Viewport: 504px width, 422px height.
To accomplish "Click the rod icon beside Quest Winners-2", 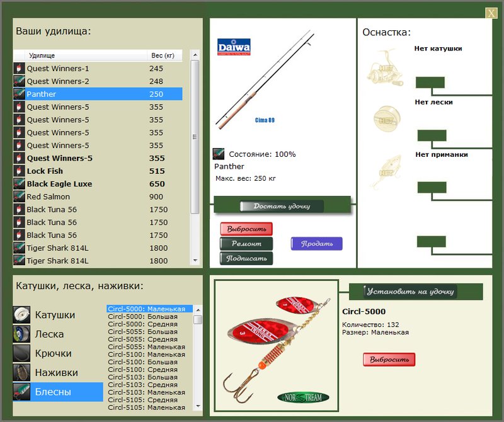I will tap(19, 81).
